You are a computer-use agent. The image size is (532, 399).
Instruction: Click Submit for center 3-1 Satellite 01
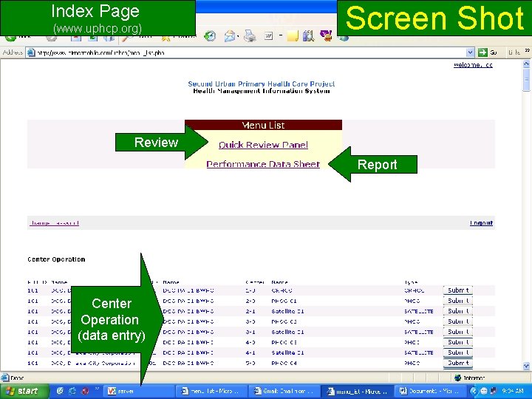click(x=457, y=332)
